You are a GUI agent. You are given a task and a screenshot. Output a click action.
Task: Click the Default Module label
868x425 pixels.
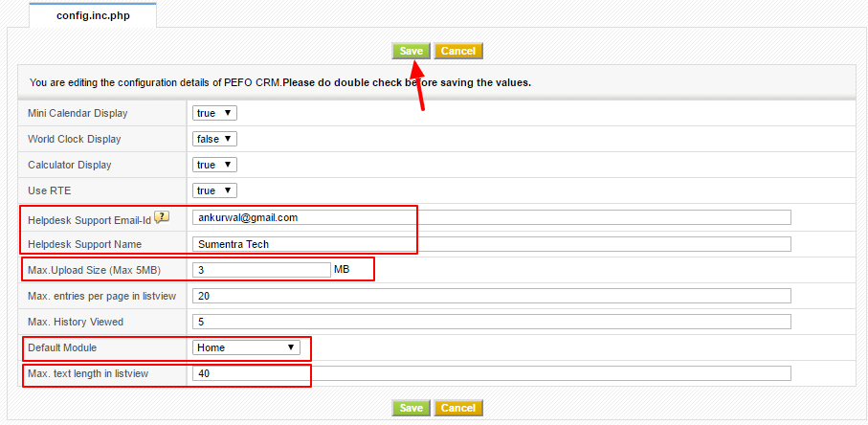pyautogui.click(x=62, y=347)
